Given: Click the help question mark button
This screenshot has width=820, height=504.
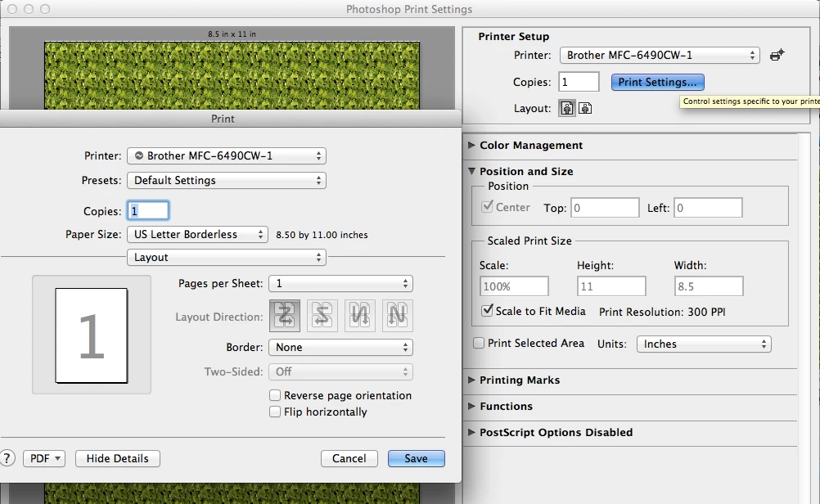Looking at the screenshot, I should pos(7,458).
